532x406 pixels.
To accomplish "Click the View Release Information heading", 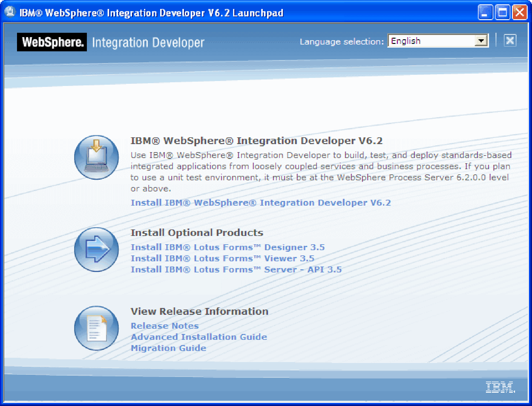I will click(x=199, y=311).
